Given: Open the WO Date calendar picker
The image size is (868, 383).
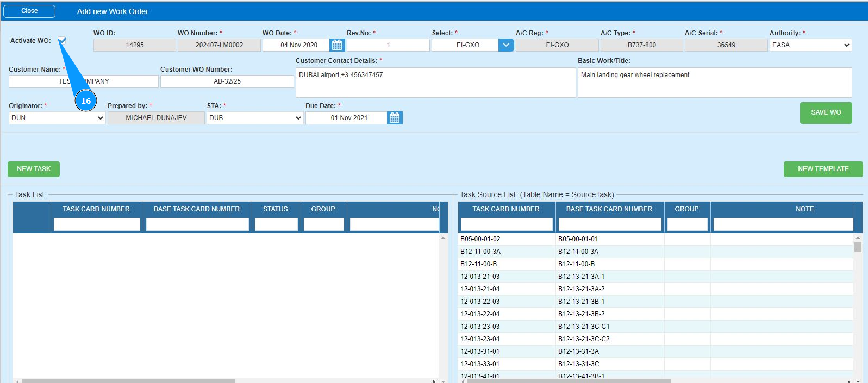Looking at the screenshot, I should [x=337, y=45].
